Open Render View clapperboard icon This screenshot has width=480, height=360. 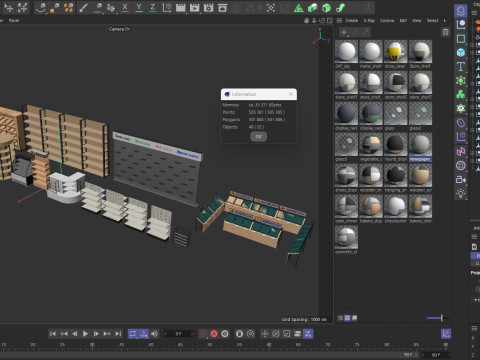point(181,7)
